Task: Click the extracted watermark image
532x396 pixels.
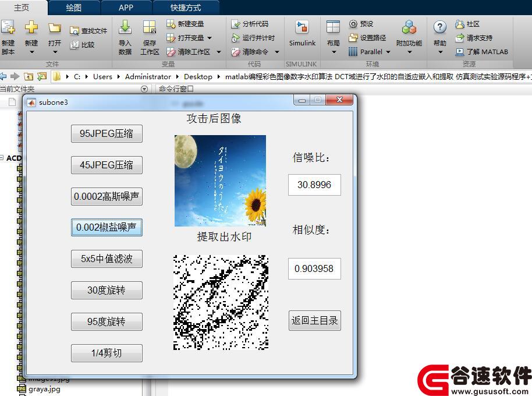Action: point(221,302)
